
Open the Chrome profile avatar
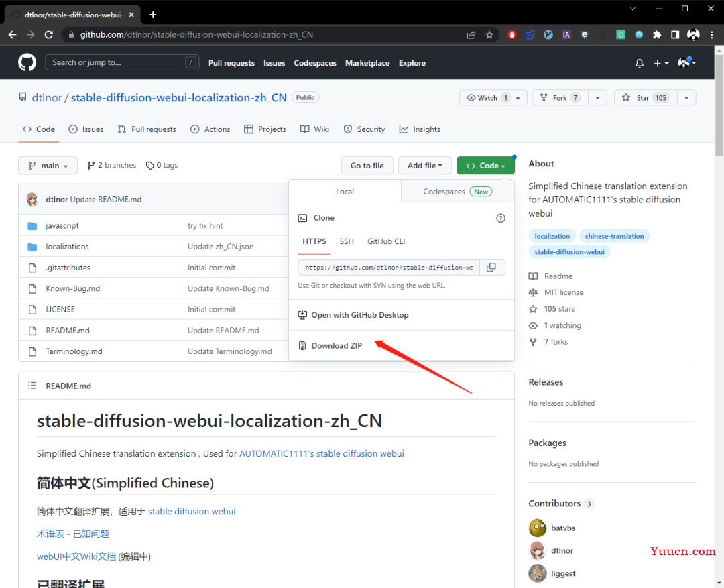(x=693, y=35)
